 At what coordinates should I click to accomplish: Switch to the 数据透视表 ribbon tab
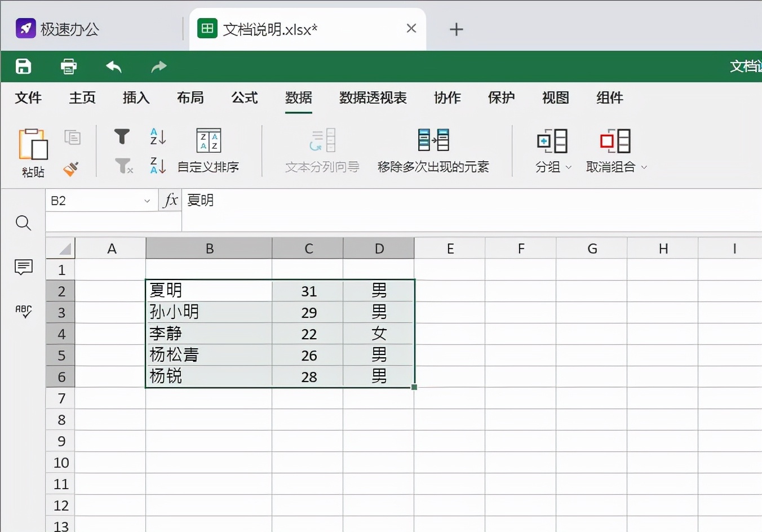[372, 97]
